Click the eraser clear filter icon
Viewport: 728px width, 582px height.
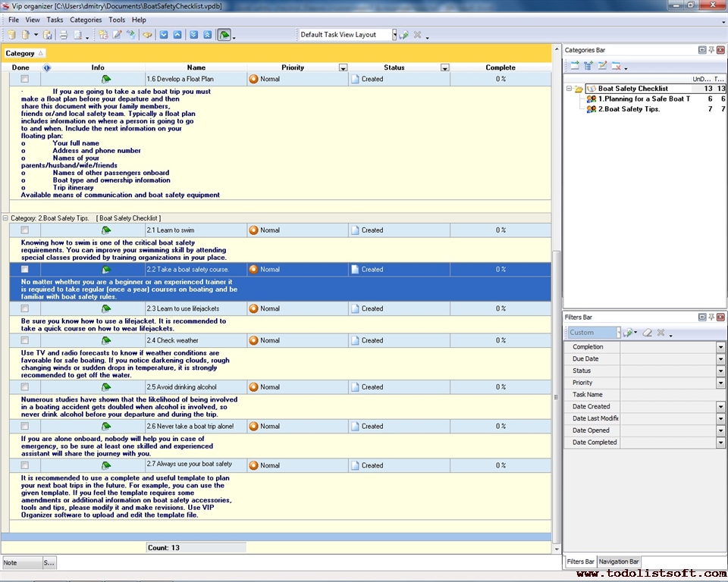(x=648, y=333)
